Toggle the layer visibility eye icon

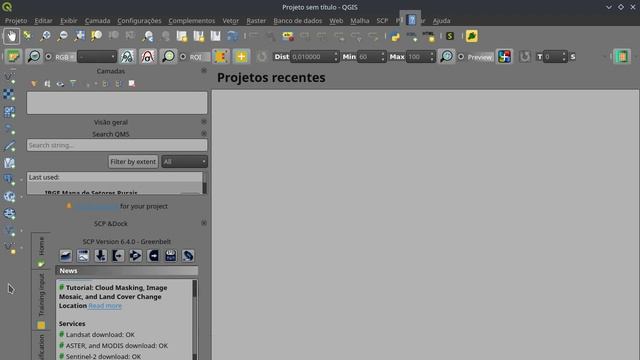pyautogui.click(x=60, y=84)
